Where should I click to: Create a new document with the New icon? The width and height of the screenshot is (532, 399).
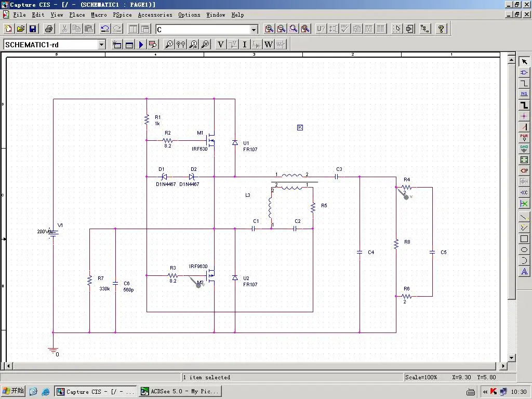coord(8,29)
